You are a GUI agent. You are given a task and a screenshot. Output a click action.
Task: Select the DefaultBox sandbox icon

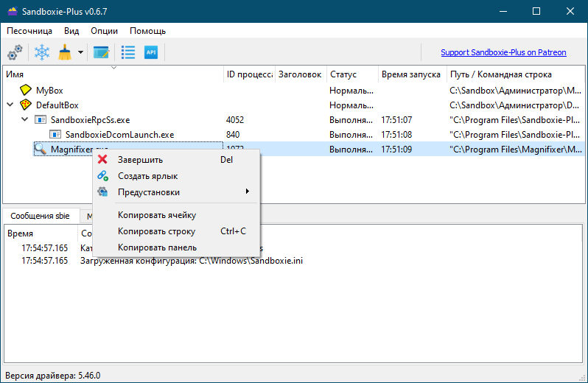(26, 105)
